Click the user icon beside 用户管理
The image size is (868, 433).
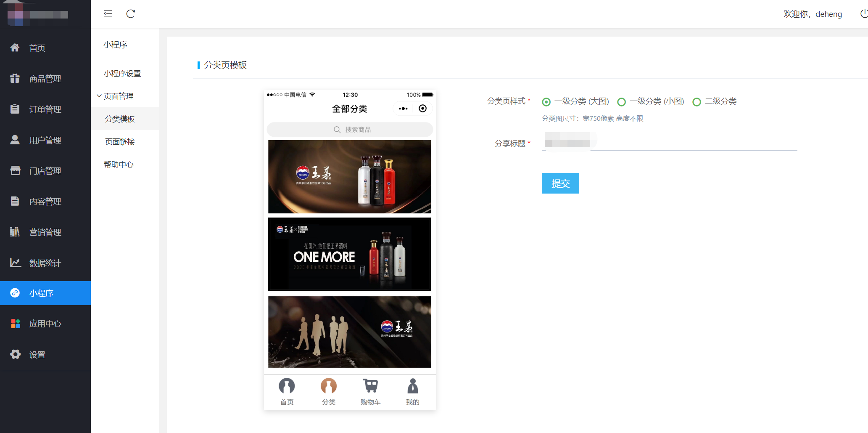click(15, 140)
